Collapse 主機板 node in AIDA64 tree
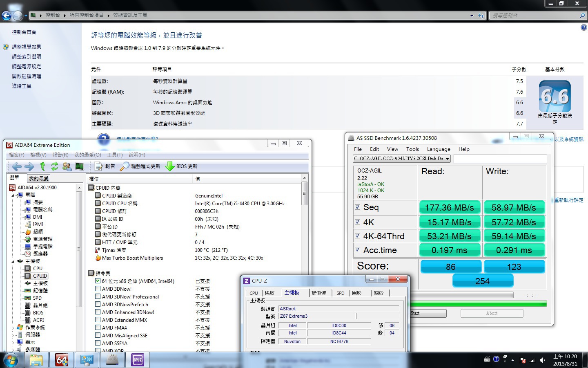This screenshot has height=368, width=588. pyautogui.click(x=13, y=261)
